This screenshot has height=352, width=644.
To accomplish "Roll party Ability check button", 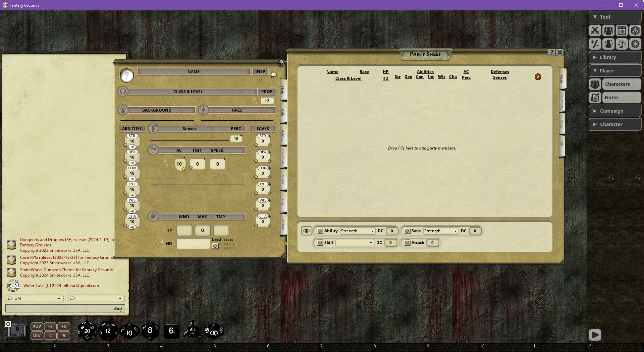I will [320, 231].
